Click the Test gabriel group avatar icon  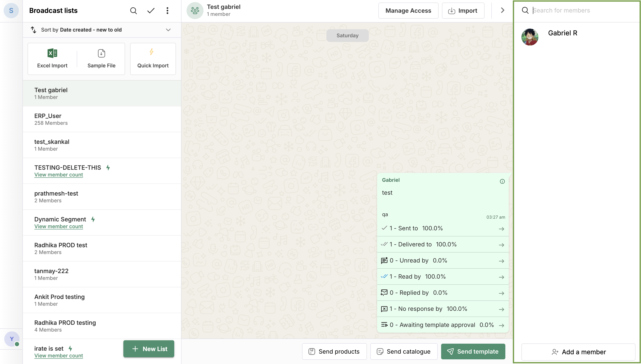click(195, 11)
